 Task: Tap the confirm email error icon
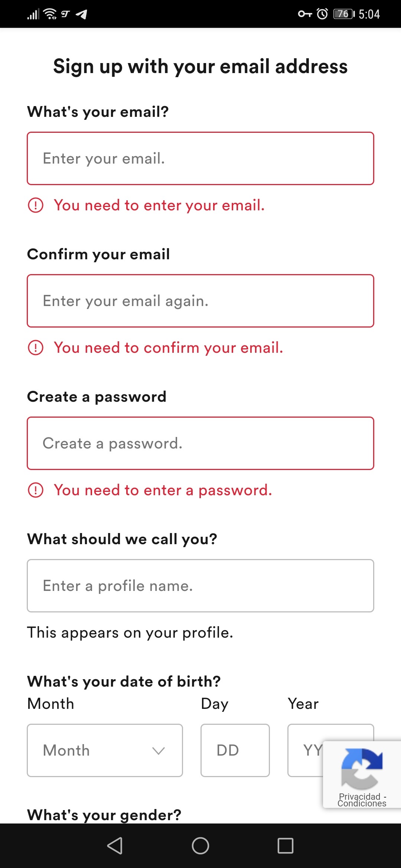36,348
